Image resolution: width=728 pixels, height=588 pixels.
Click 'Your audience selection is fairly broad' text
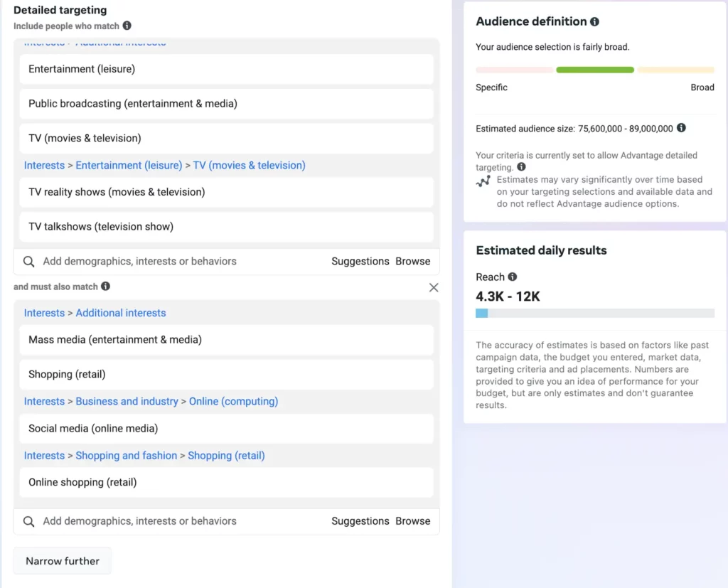click(552, 47)
